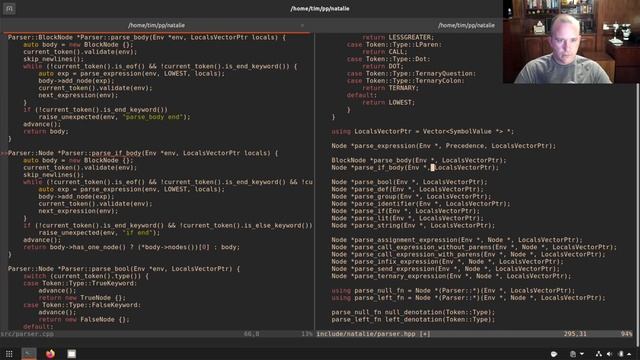Screen dimensions: 640x360
Task: Click 'Node *parse_lit' declaration line
Action: coord(407,218)
